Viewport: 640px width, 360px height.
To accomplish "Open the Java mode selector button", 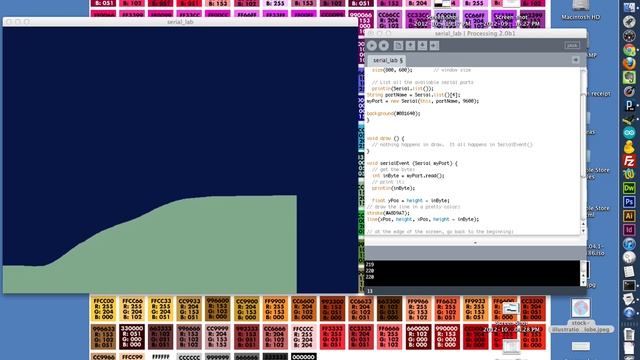I will [x=572, y=46].
